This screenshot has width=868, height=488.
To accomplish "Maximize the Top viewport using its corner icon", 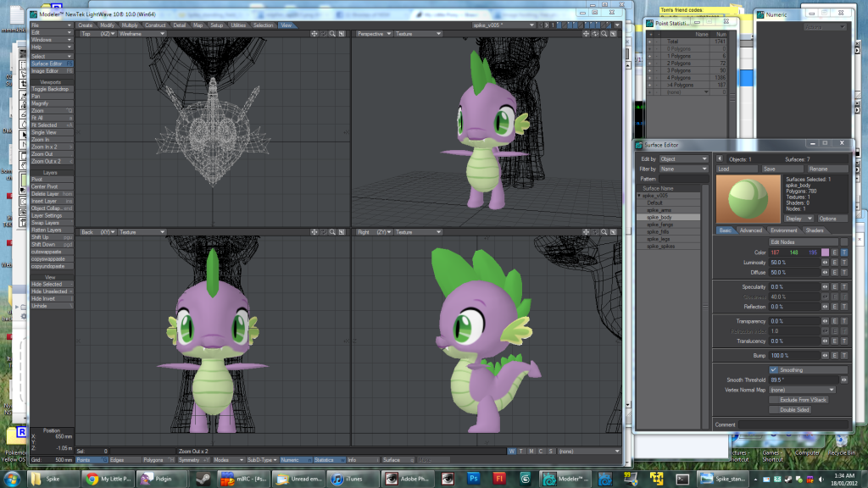I will (x=342, y=34).
